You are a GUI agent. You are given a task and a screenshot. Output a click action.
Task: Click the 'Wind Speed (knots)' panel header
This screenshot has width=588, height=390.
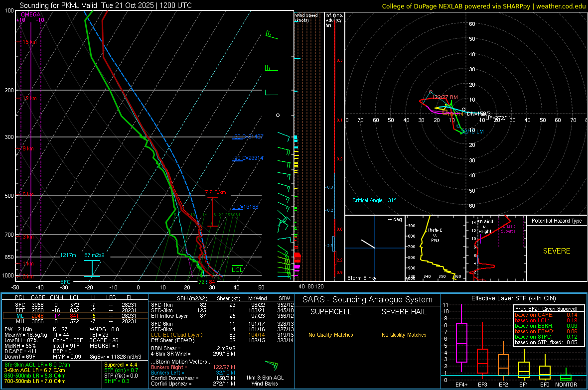click(306, 17)
